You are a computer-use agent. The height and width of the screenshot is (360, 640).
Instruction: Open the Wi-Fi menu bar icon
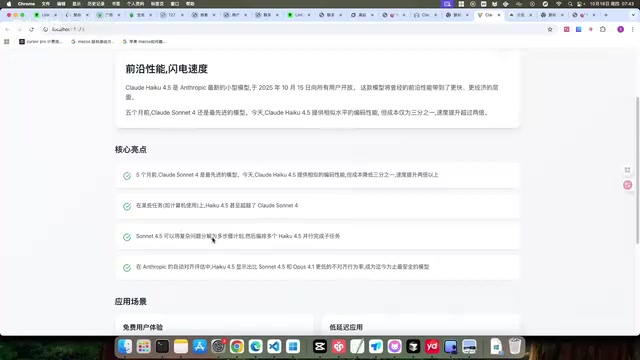(x=558, y=4)
